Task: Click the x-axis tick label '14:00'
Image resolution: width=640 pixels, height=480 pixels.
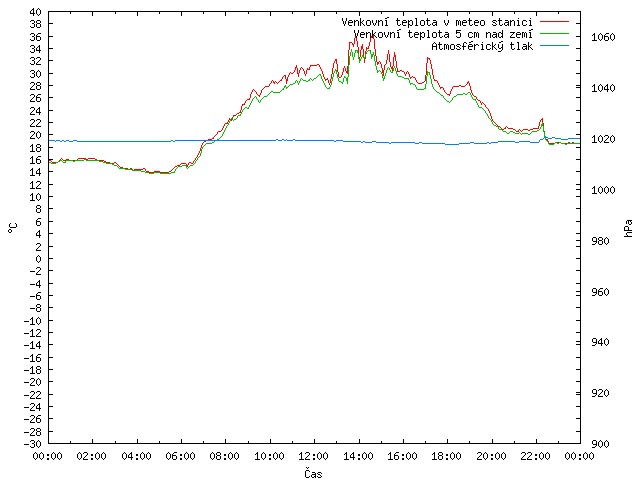Action: click(358, 456)
